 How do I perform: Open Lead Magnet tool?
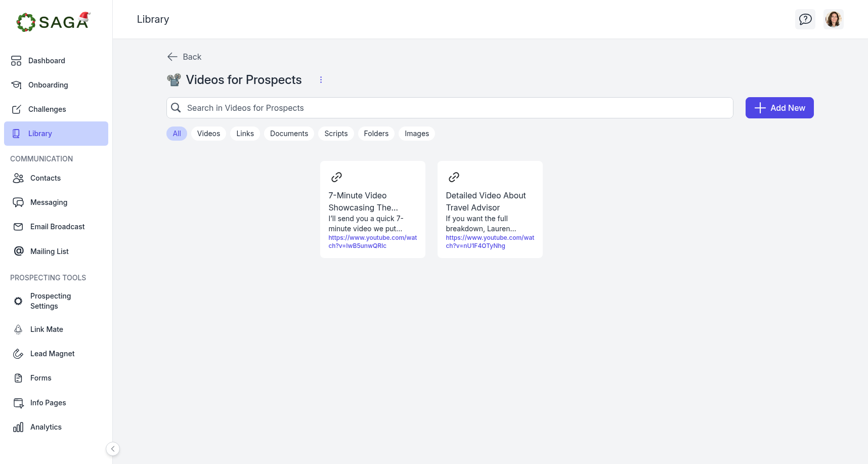(x=52, y=354)
